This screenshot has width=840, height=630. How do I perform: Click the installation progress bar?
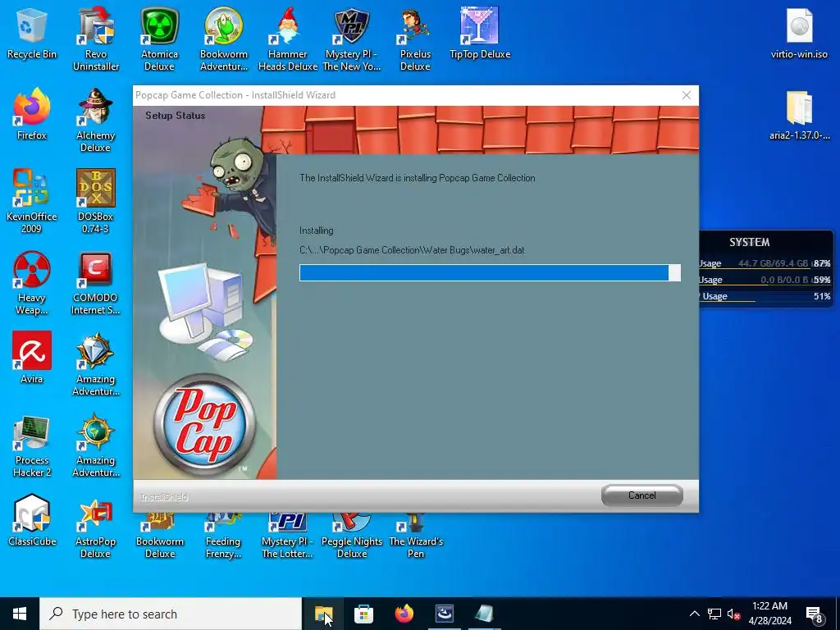pyautogui.click(x=490, y=272)
